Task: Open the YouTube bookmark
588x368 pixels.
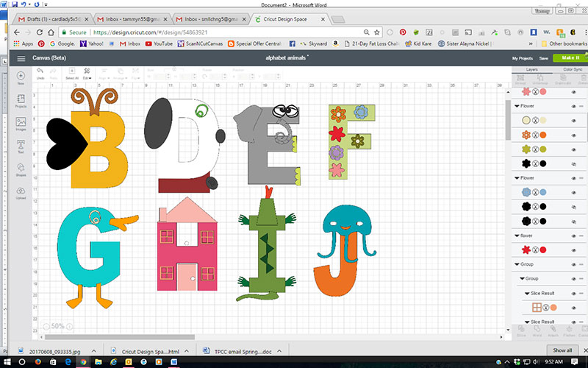Action: point(159,43)
